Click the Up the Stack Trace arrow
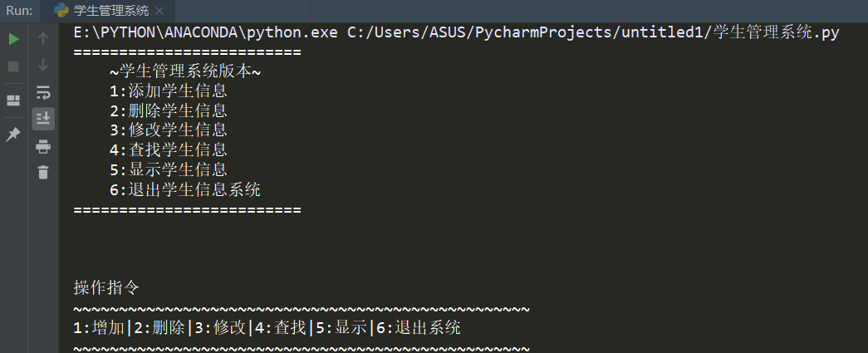This screenshot has height=353, width=868. [x=43, y=38]
